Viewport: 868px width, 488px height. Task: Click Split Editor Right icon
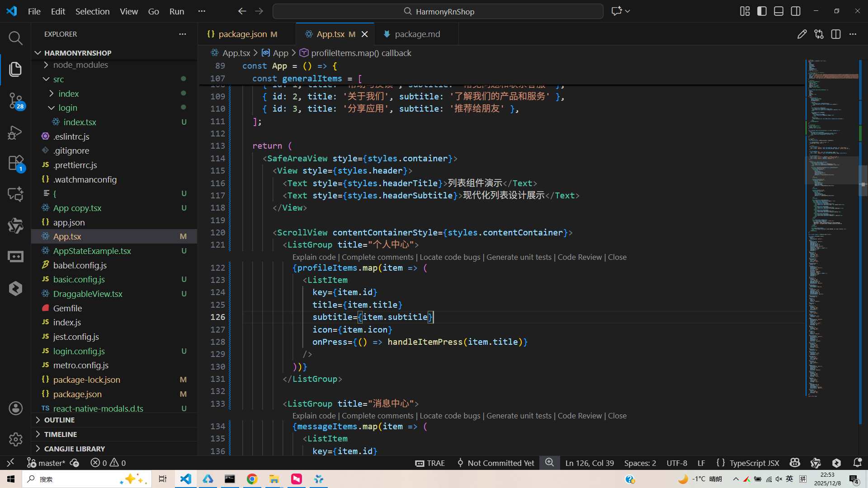click(x=835, y=34)
